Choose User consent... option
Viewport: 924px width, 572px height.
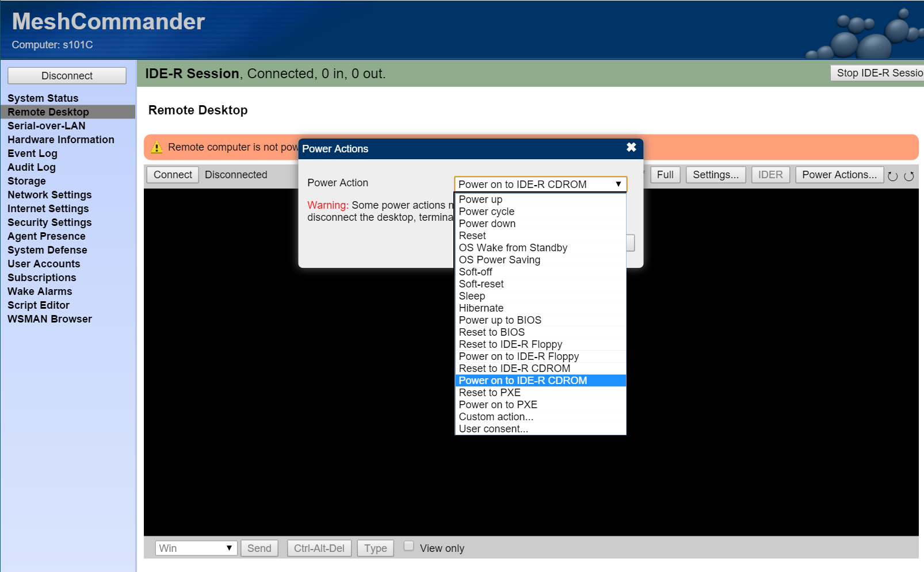(x=494, y=429)
